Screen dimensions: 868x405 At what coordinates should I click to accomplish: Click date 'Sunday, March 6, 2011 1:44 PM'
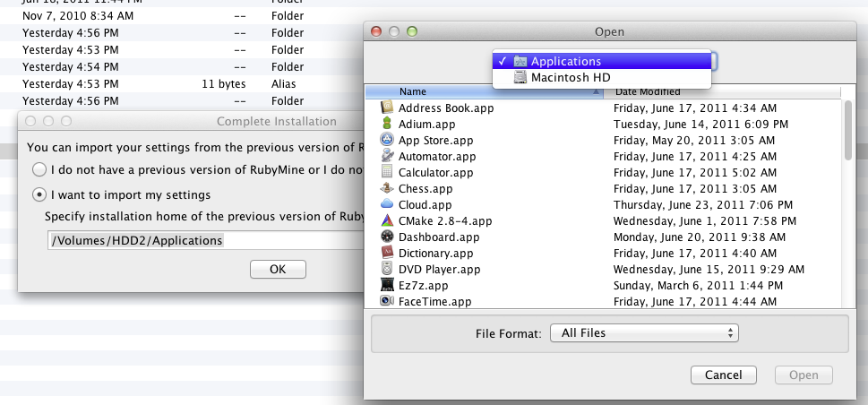coord(698,285)
